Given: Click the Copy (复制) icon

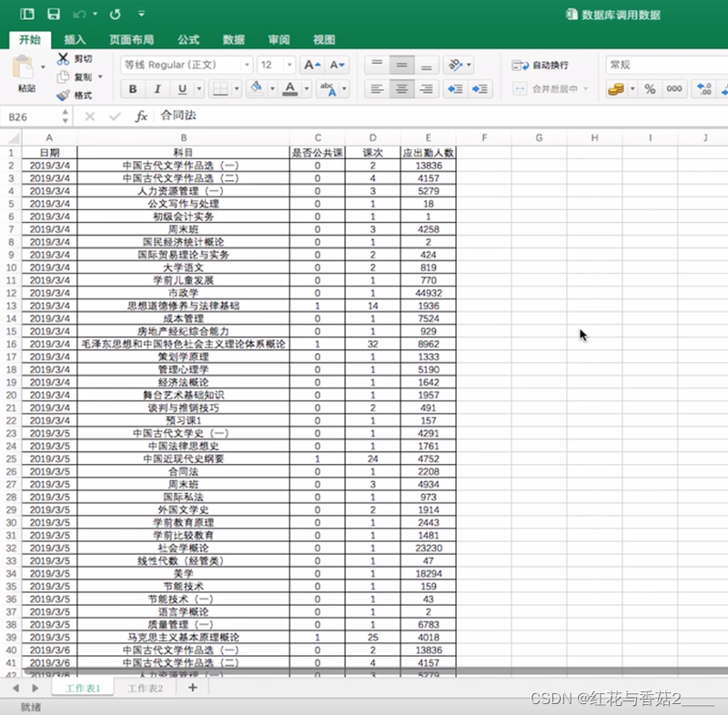Looking at the screenshot, I should pos(63,77).
